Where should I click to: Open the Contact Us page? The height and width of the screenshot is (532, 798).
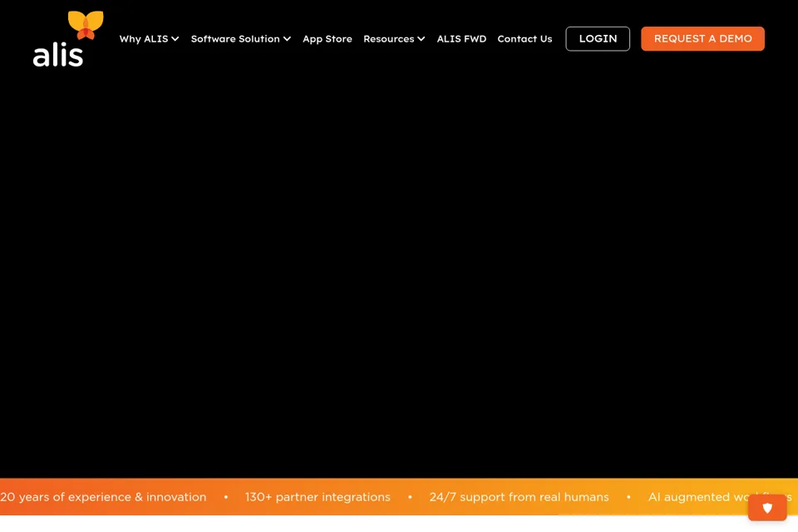525,39
